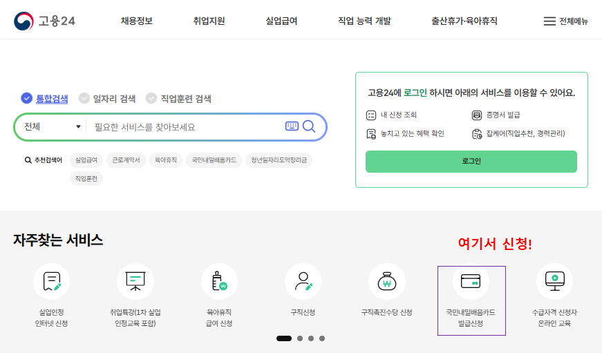Open the 전체 category dropdown
This screenshot has height=364, width=602.
click(x=52, y=126)
